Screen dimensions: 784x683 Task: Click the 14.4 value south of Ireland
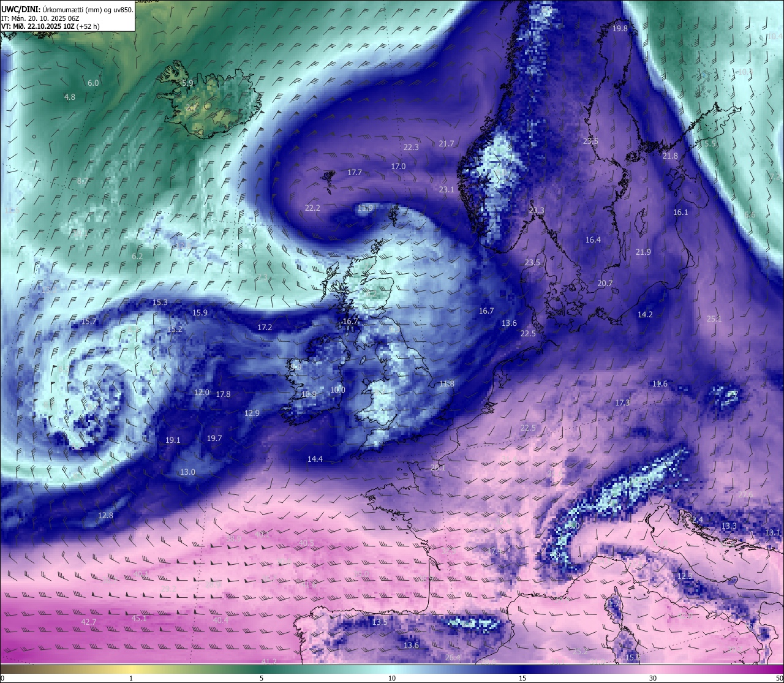click(x=315, y=459)
